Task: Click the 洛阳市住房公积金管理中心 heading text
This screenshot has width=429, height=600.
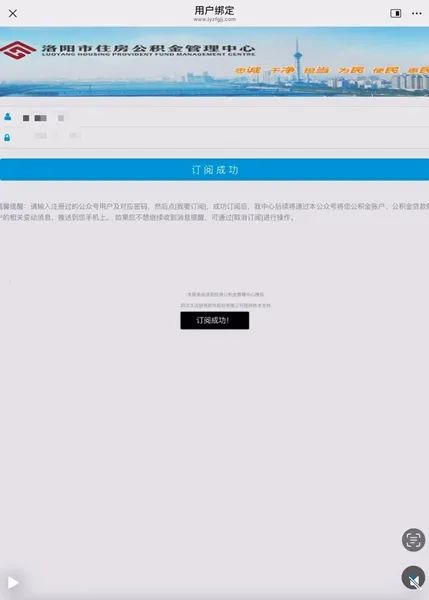Action: [148, 48]
